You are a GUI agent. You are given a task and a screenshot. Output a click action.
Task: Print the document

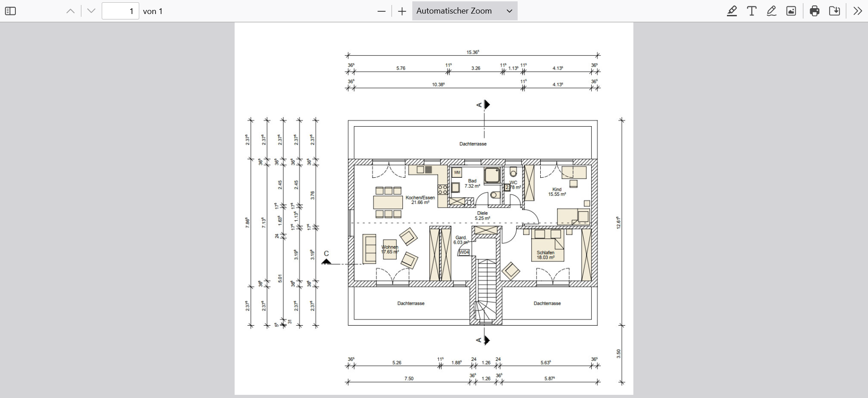815,11
